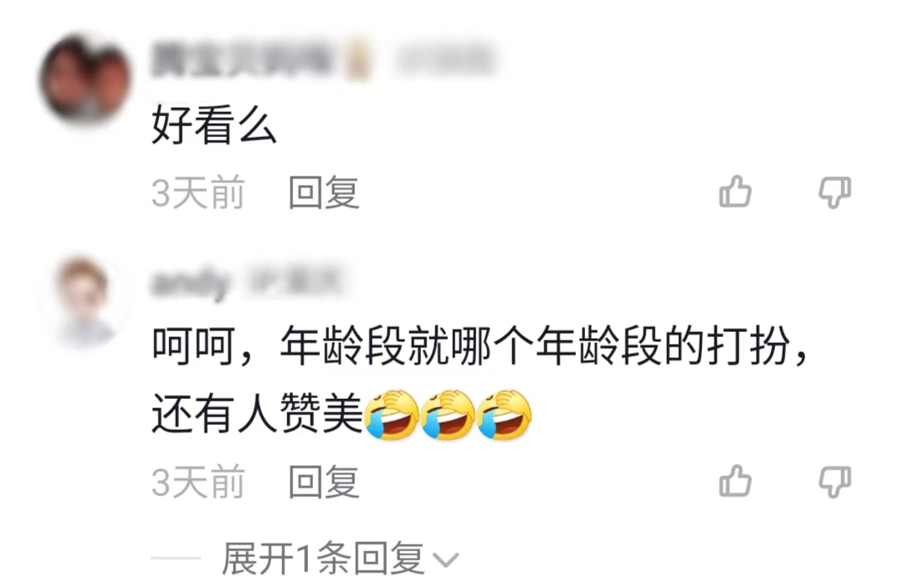Click the "3天前" timestamp of the first comment
903x588 pixels.
tap(198, 192)
